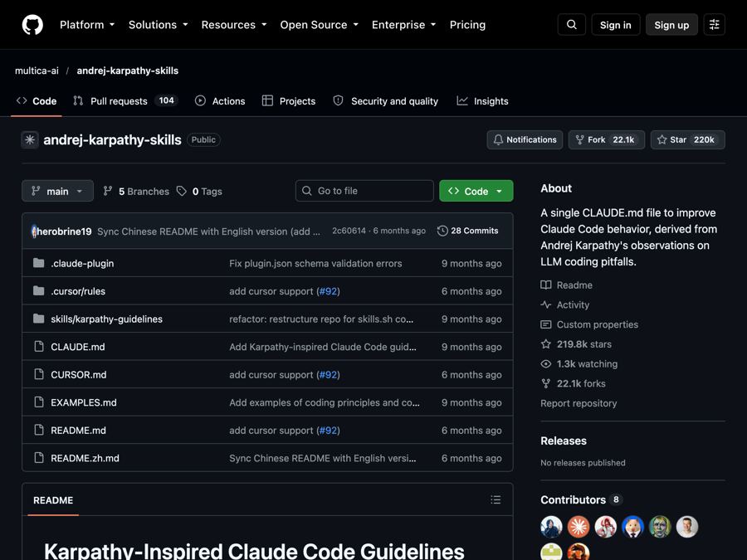Click the README.zh.md file icon

(39, 458)
